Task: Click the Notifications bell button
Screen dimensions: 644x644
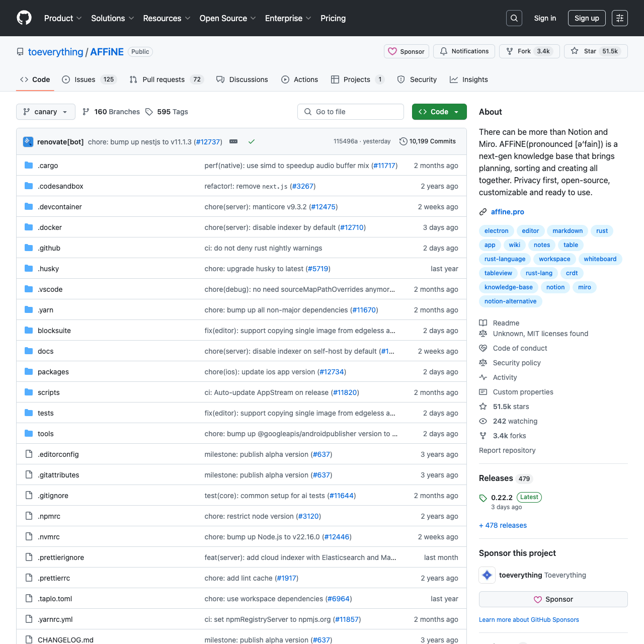Action: (x=464, y=51)
